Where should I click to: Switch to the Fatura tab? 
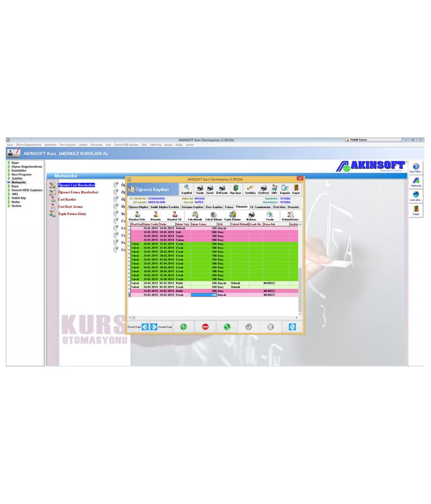(x=229, y=208)
